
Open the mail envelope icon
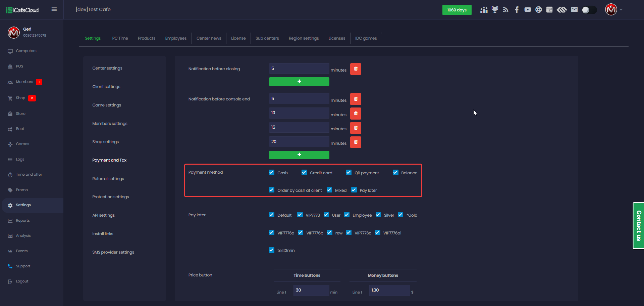574,10
